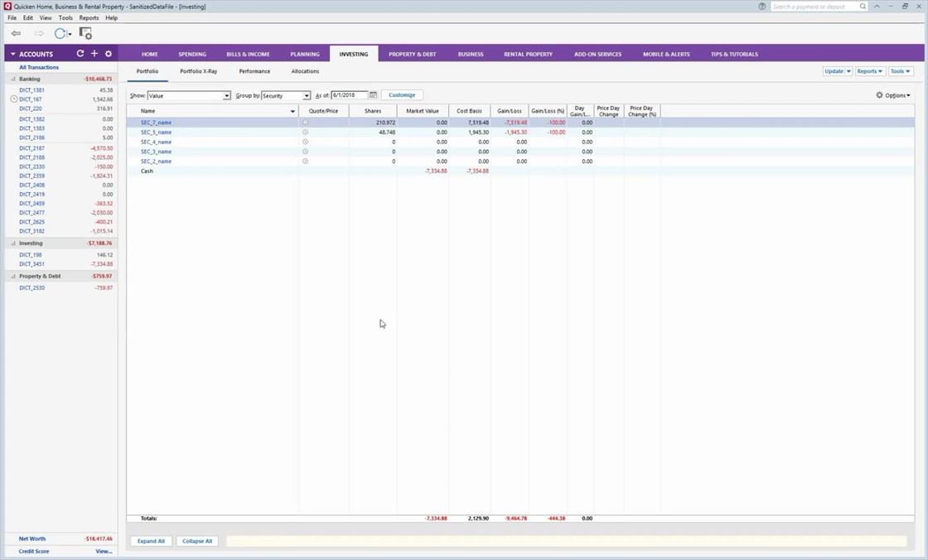Switch to the Performance tab
This screenshot has width=928, height=560.
tap(254, 71)
